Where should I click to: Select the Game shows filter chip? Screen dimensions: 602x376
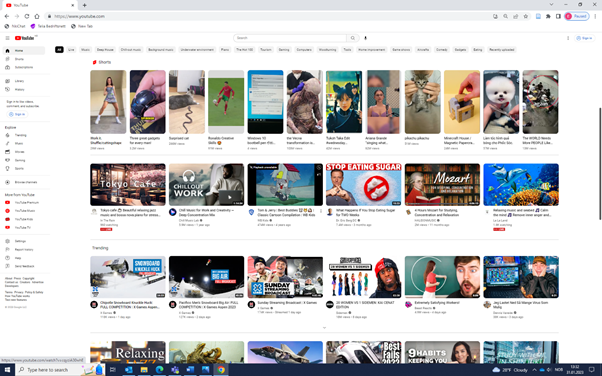tap(401, 50)
